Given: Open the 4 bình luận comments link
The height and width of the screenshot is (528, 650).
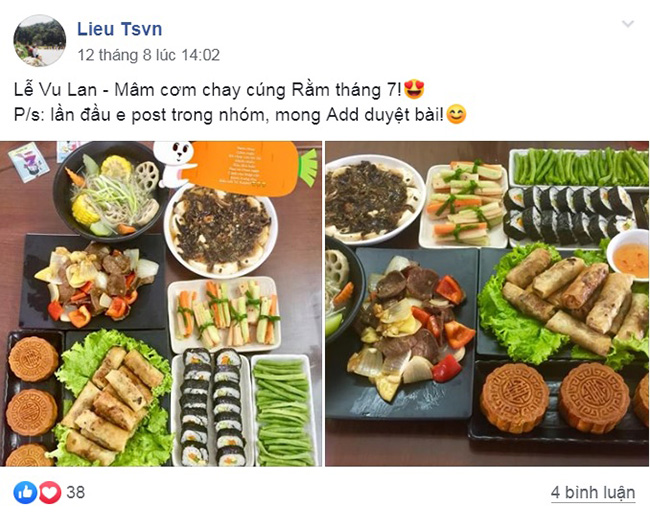Looking at the screenshot, I should coord(593,492).
